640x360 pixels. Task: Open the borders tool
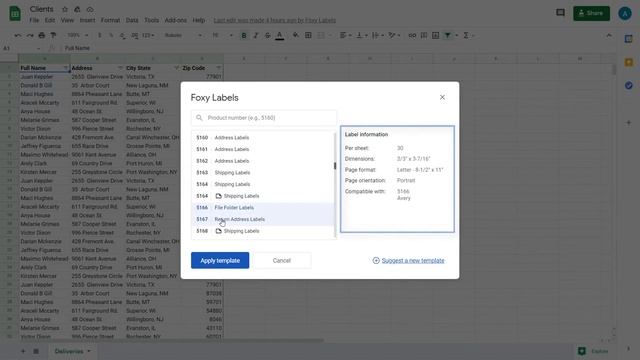308,36
